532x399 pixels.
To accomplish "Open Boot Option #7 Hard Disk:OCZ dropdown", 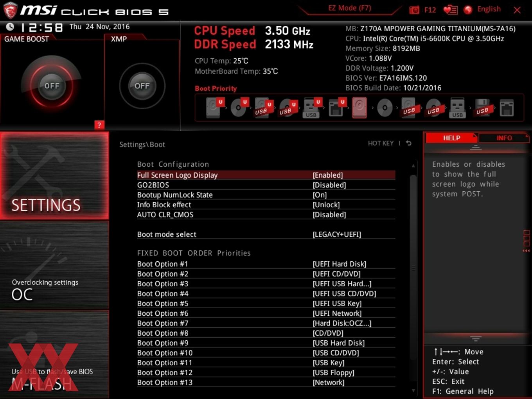I will (x=342, y=323).
